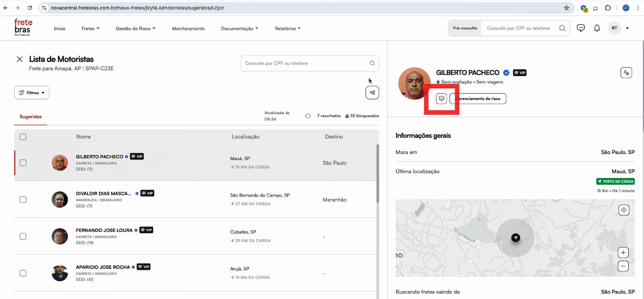Open the Filtros dropdown
644x299 pixels.
click(x=32, y=93)
